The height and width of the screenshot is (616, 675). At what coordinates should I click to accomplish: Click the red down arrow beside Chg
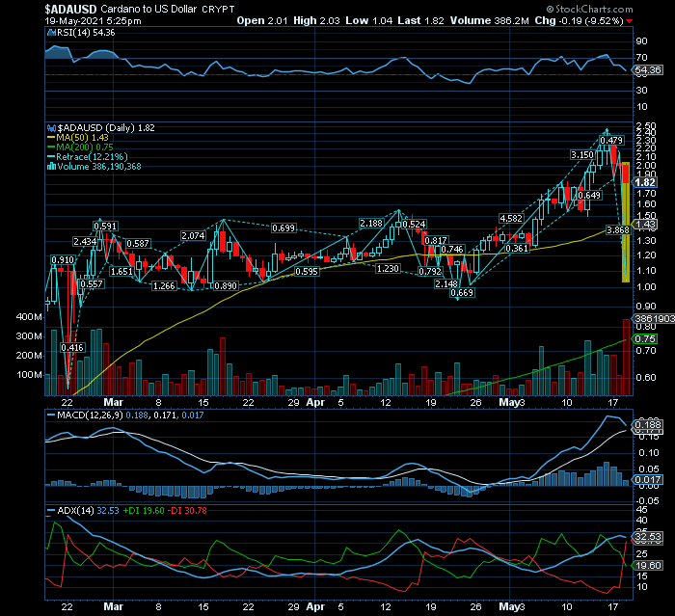(x=630, y=21)
